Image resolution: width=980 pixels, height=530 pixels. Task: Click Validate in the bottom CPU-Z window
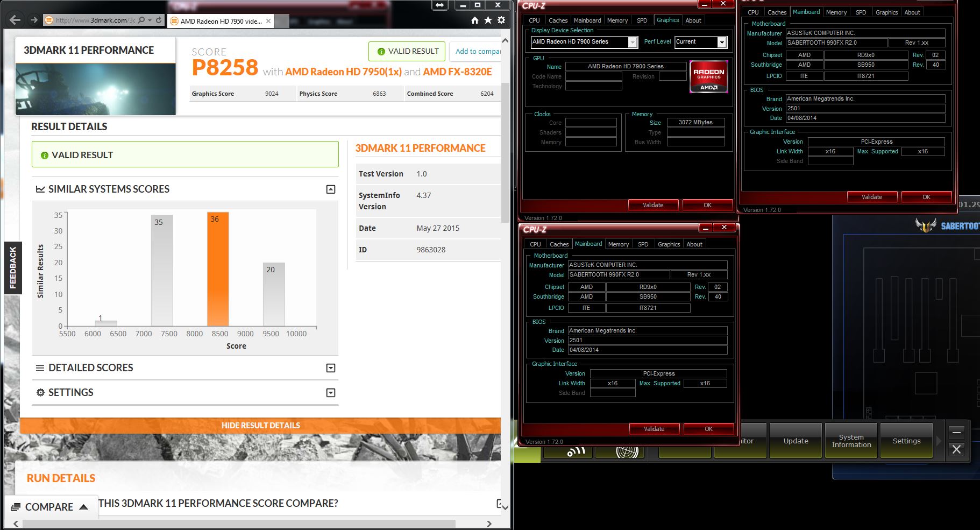(654, 429)
